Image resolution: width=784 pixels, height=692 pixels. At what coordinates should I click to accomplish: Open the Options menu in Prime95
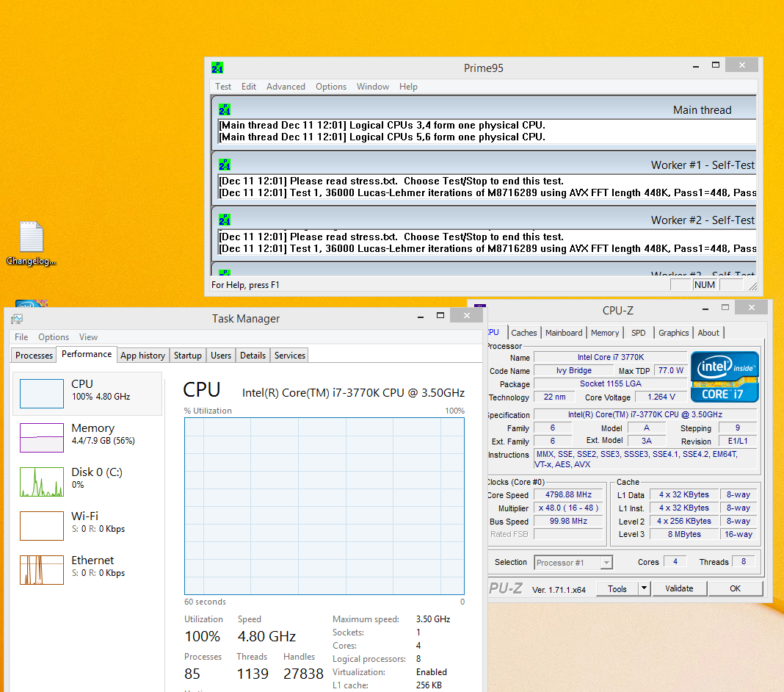coord(330,87)
